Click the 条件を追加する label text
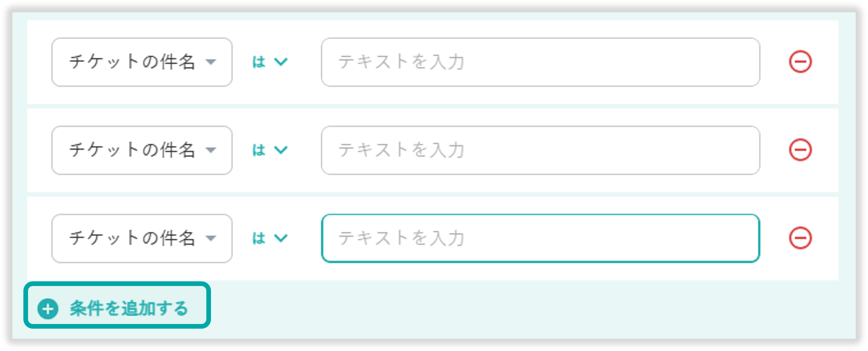The image size is (868, 351). (129, 308)
